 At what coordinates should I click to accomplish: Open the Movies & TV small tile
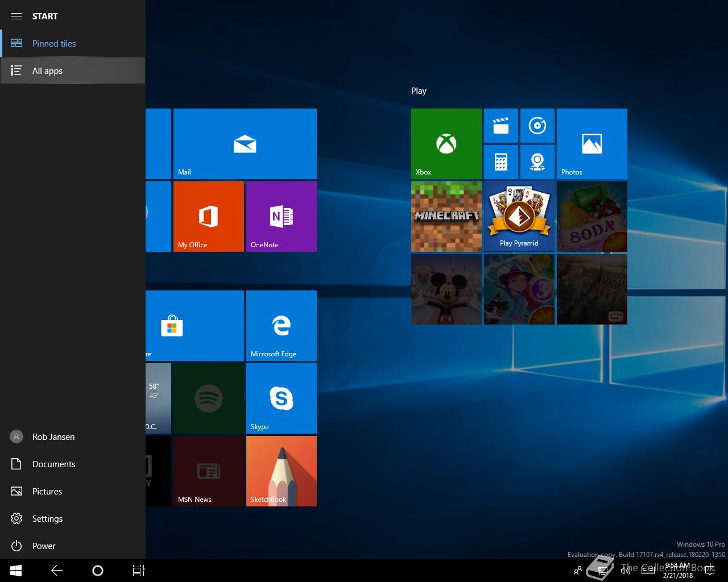pyautogui.click(x=501, y=126)
